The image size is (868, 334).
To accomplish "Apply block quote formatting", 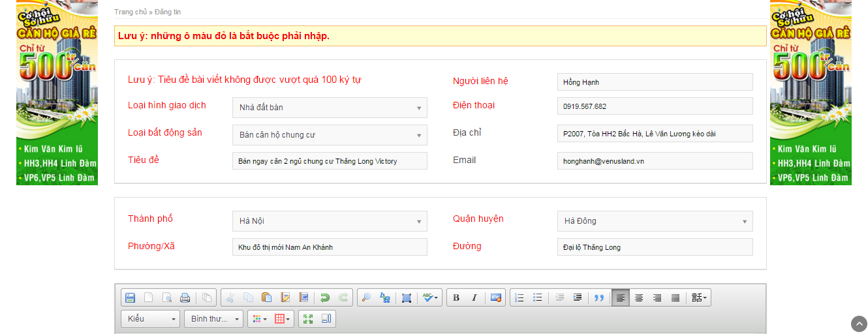I will coord(598,298).
